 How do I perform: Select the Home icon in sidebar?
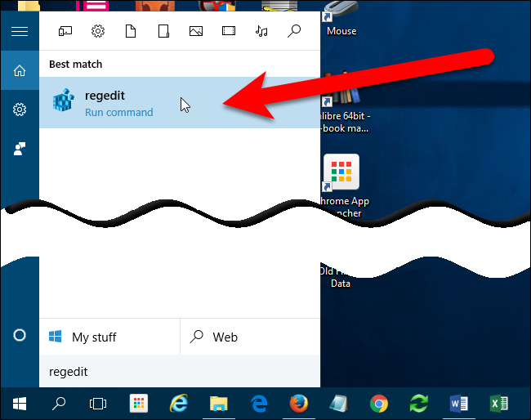(x=20, y=71)
